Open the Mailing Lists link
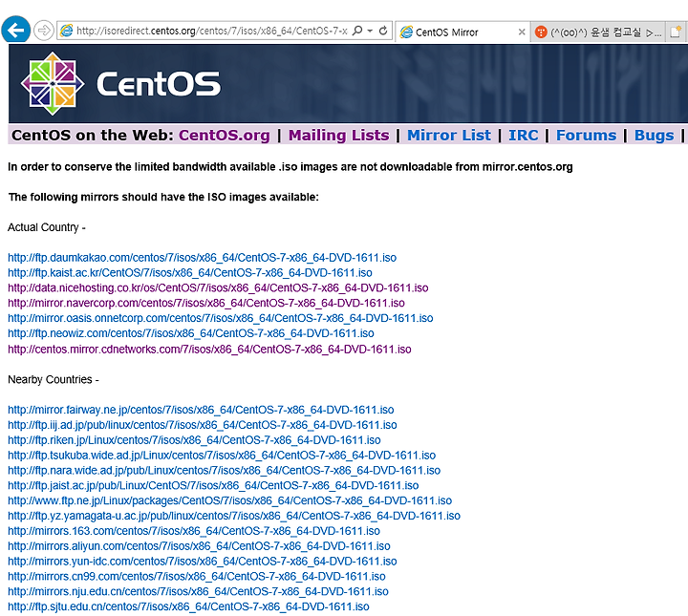 338,135
